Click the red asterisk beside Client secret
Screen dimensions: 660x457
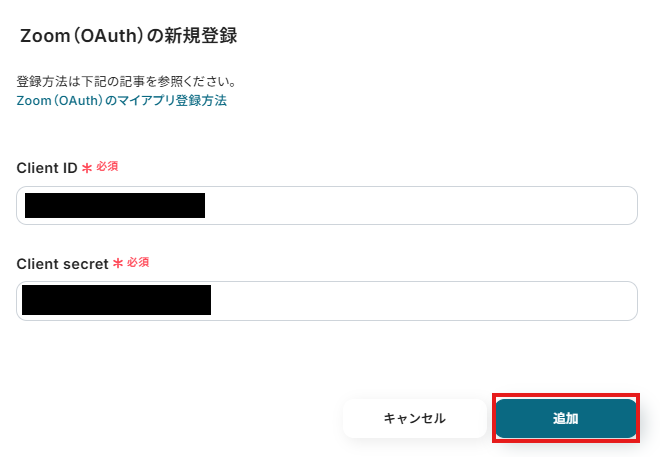(x=118, y=264)
